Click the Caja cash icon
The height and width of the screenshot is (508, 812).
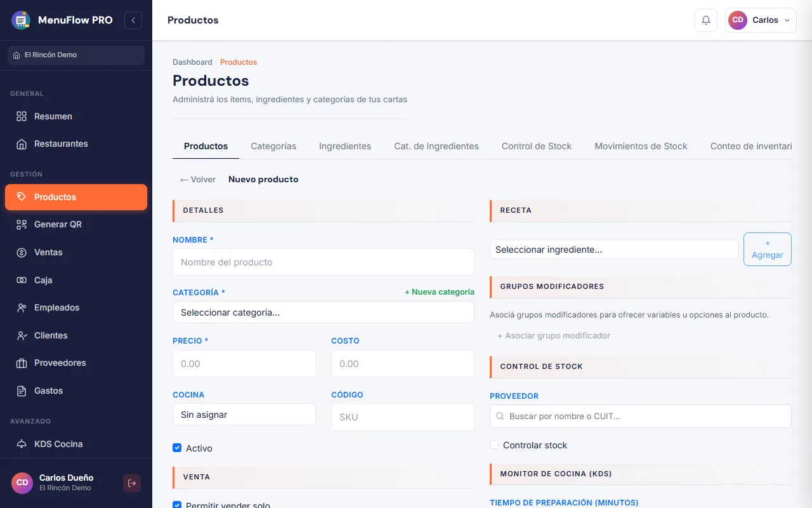pos(22,280)
